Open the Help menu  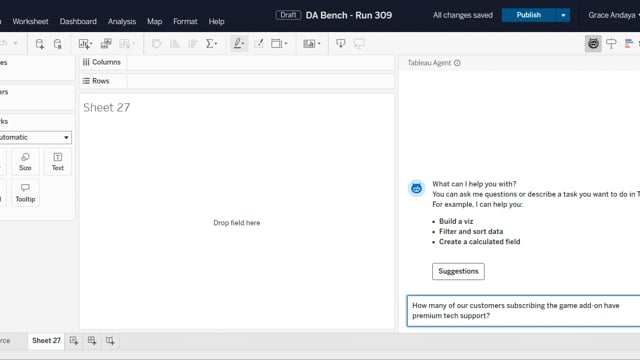click(x=216, y=21)
